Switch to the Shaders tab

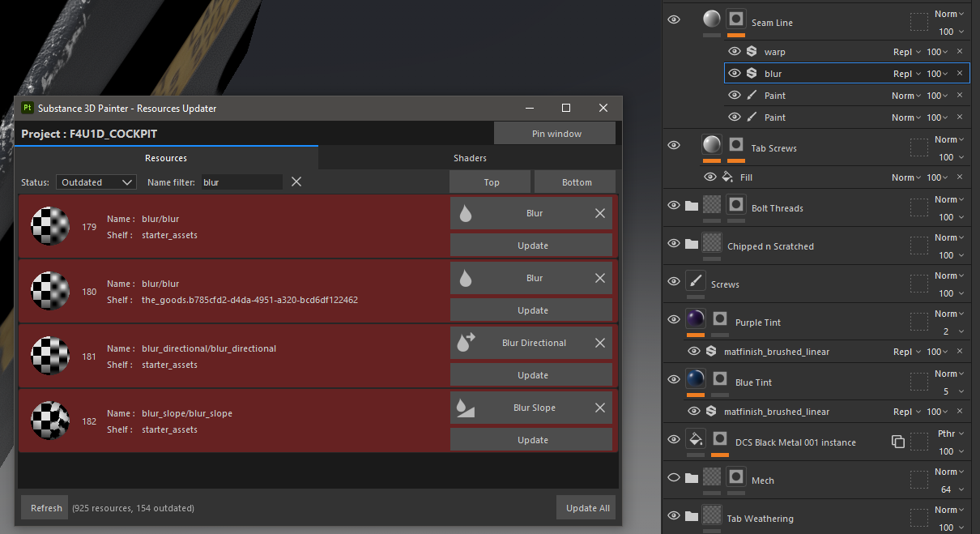pos(470,158)
